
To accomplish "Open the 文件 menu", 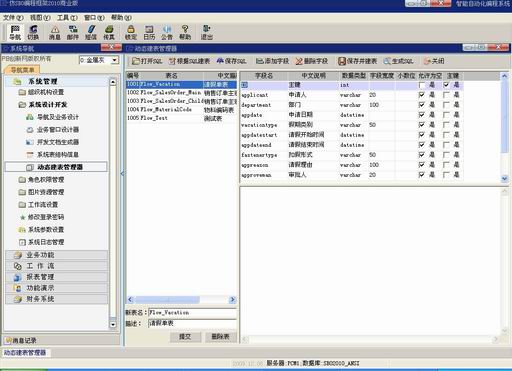I will (13, 17).
